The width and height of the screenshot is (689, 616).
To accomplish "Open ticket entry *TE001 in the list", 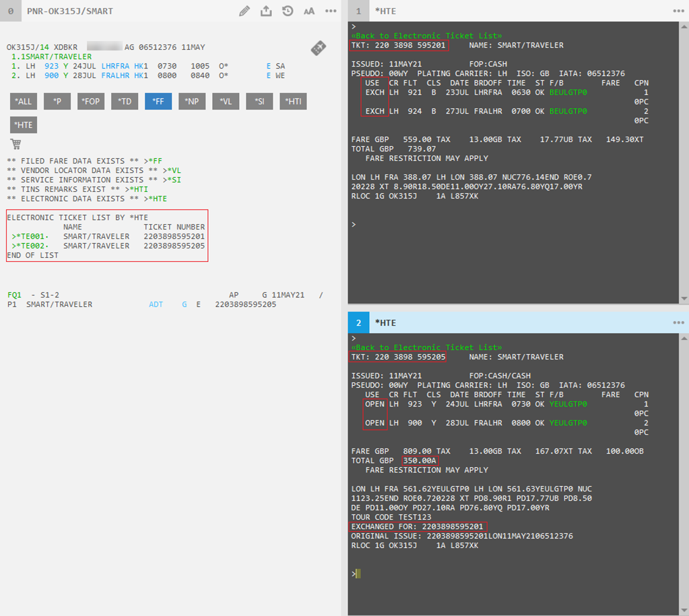I will click(30, 237).
